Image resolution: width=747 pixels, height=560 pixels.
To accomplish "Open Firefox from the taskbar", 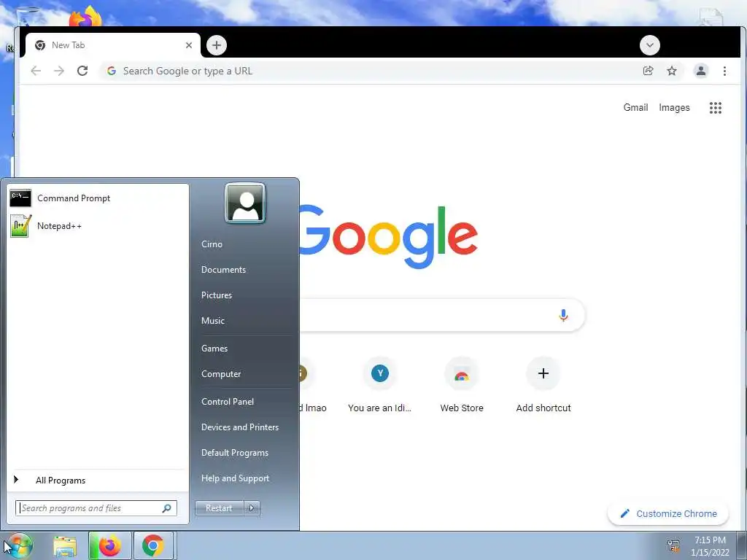I will pyautogui.click(x=109, y=546).
